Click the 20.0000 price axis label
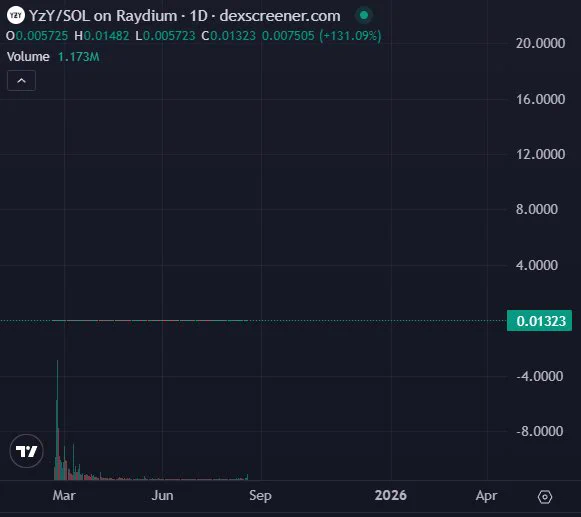This screenshot has height=517, width=581. click(541, 43)
